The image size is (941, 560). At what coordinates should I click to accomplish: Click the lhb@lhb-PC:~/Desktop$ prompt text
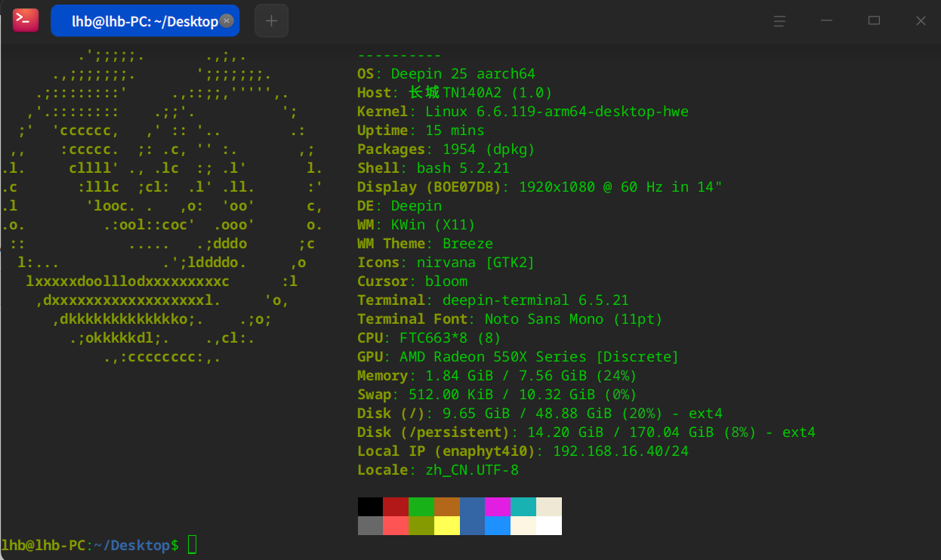[90, 545]
